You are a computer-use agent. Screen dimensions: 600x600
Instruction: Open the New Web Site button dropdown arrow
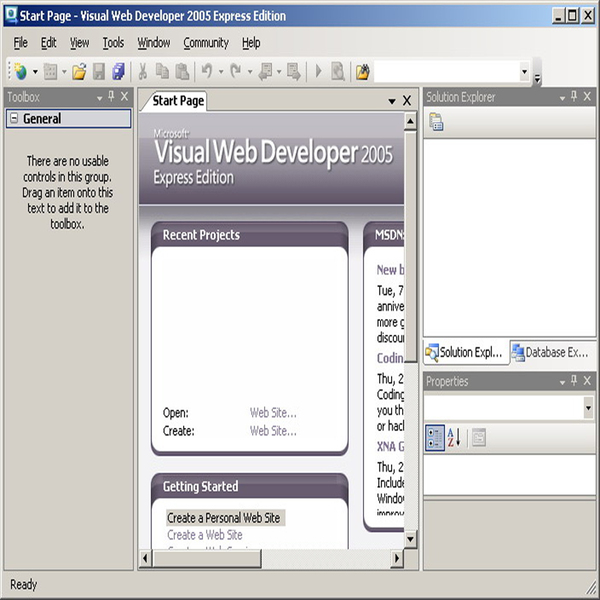[35, 72]
